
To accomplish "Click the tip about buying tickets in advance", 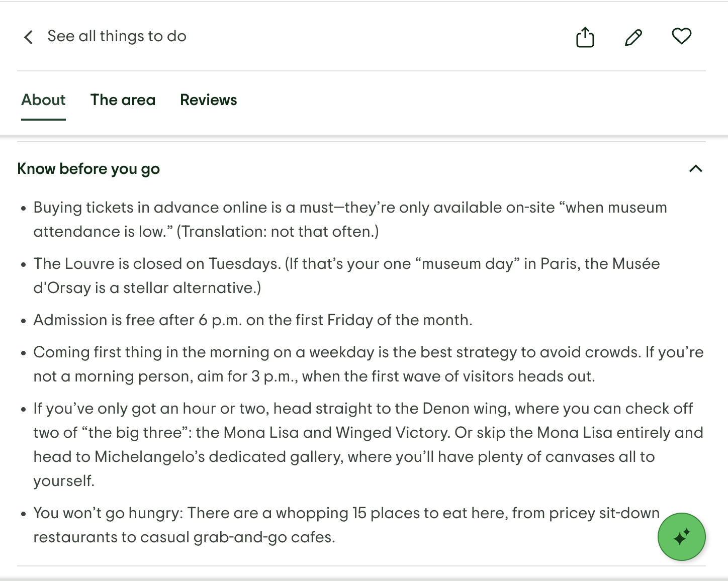I will [x=350, y=219].
